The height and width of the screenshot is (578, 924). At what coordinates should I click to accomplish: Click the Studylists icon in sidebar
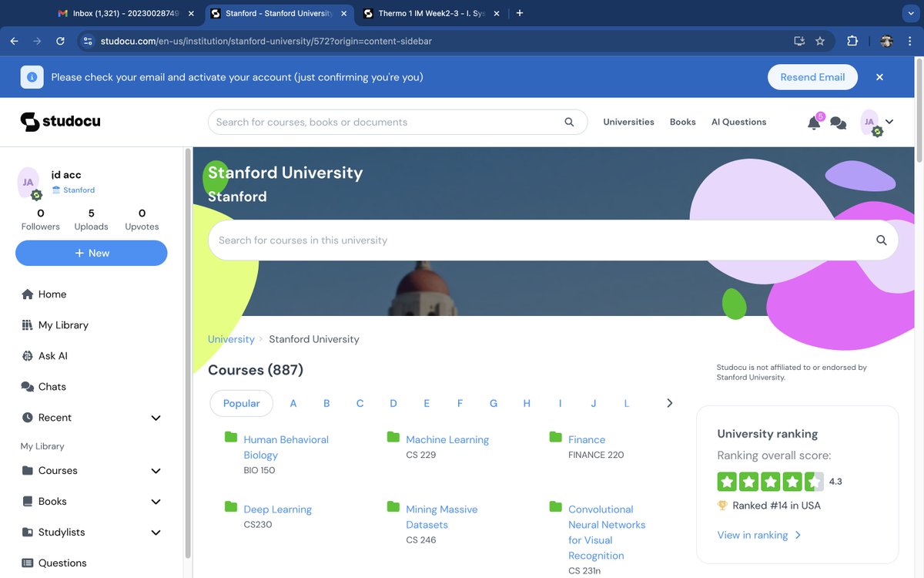(28, 533)
